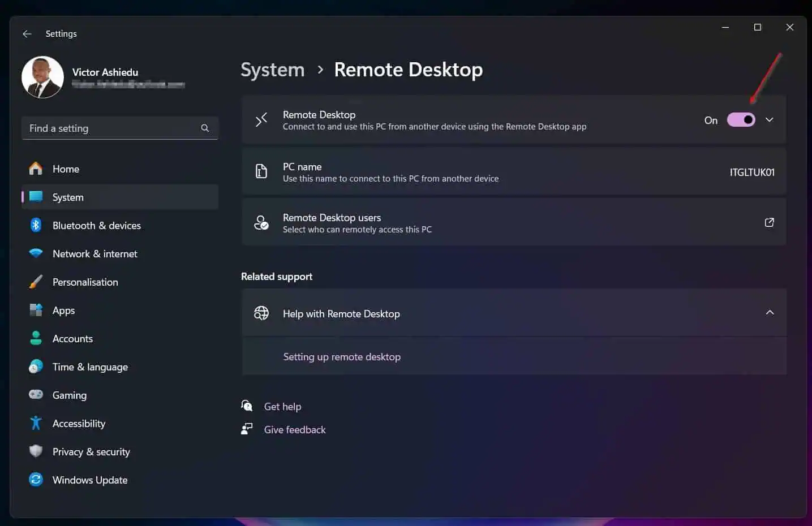
Task: Open Remote Desktop users external link icon
Action: pyautogui.click(x=769, y=222)
